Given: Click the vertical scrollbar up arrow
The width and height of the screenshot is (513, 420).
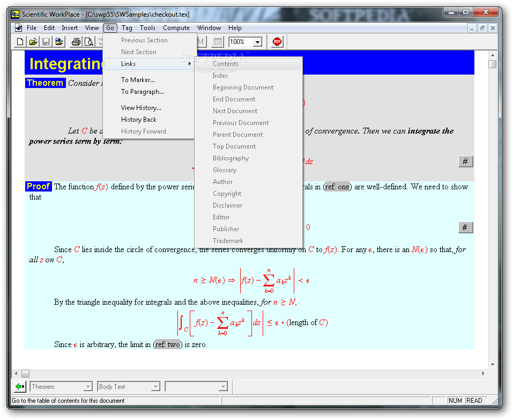Looking at the screenshot, I should click(493, 55).
